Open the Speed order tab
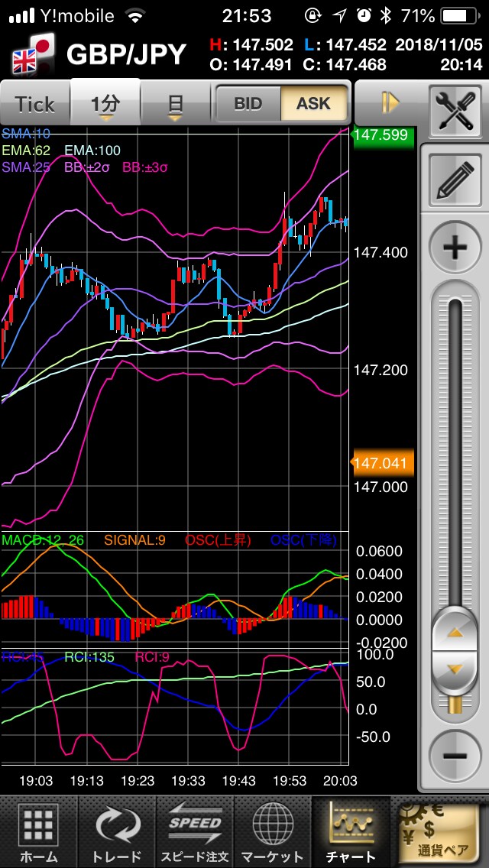This screenshot has height=868, width=489. click(x=195, y=831)
